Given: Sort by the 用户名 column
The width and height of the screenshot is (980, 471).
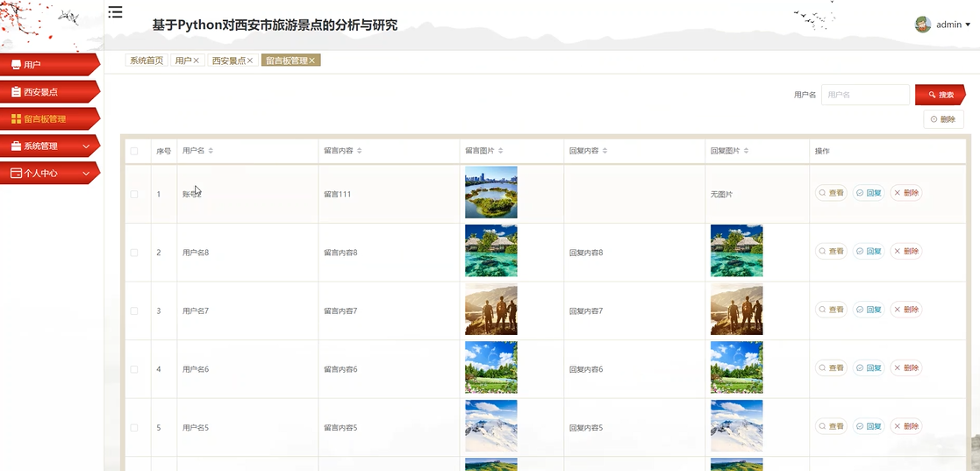Looking at the screenshot, I should click(x=211, y=151).
